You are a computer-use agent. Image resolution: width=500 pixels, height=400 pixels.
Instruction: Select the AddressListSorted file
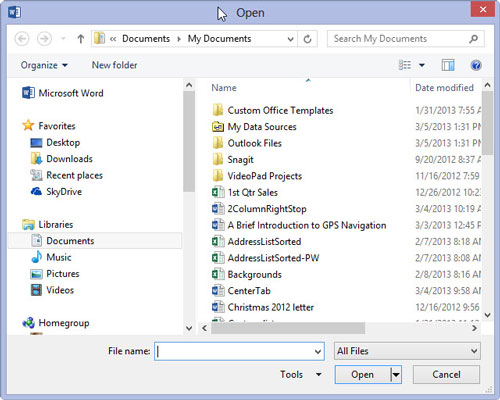pos(257,241)
